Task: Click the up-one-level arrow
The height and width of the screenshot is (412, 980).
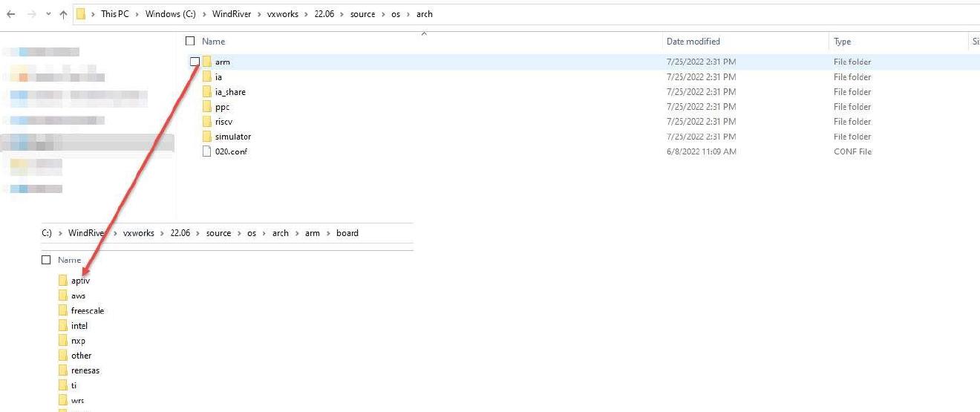Action: 63,14
